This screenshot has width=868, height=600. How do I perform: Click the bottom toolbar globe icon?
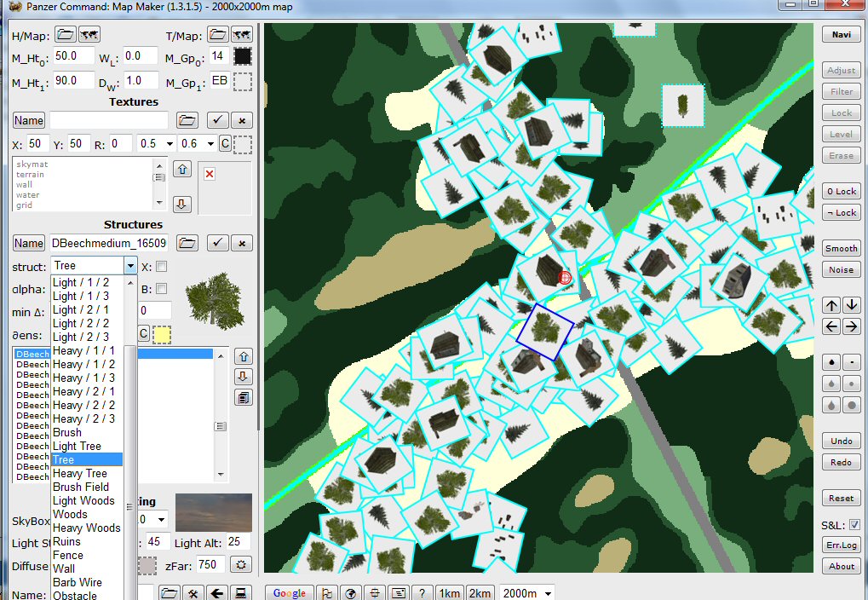tap(350, 593)
